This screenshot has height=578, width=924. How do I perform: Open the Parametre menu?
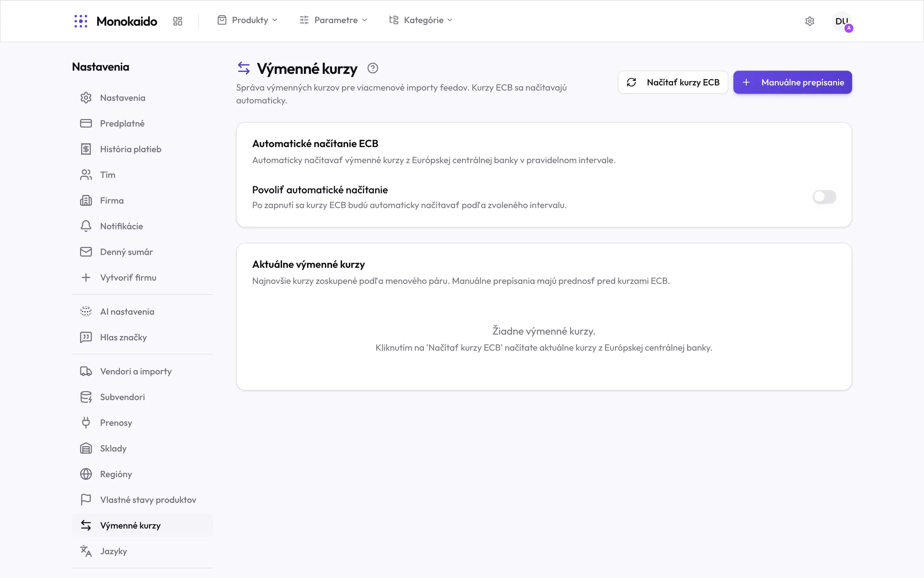pyautogui.click(x=333, y=20)
